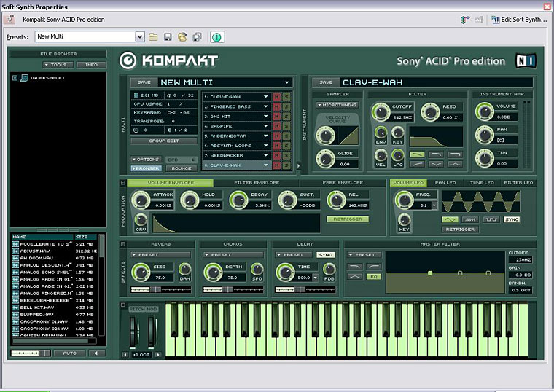Toggle the envelope Retrigger button
Image resolution: width=554 pixels, height=392 pixels.
click(x=348, y=219)
